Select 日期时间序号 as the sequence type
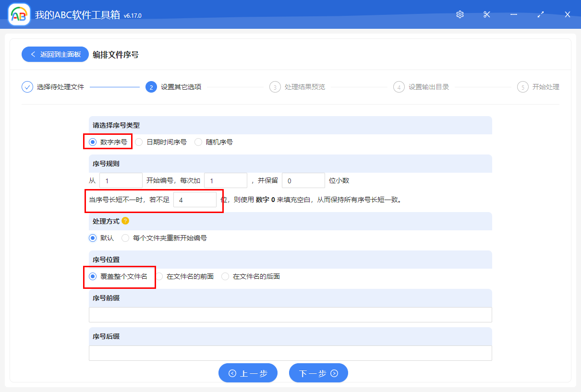This screenshot has height=392, width=581. [x=139, y=142]
